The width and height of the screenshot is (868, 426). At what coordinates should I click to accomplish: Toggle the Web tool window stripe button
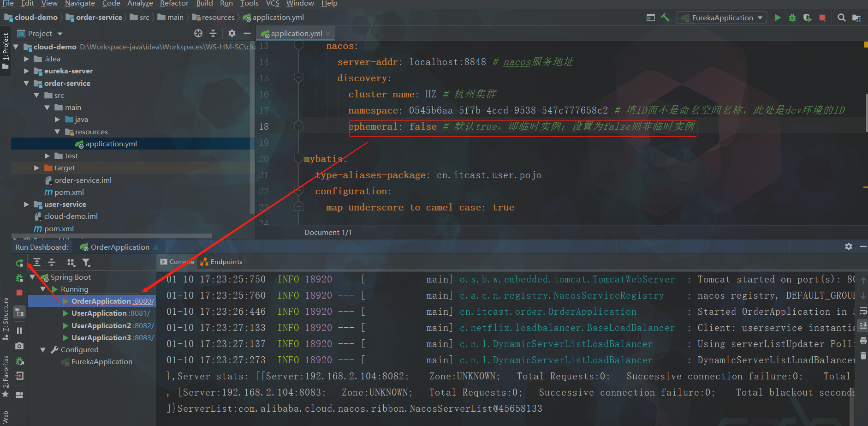click(x=6, y=417)
